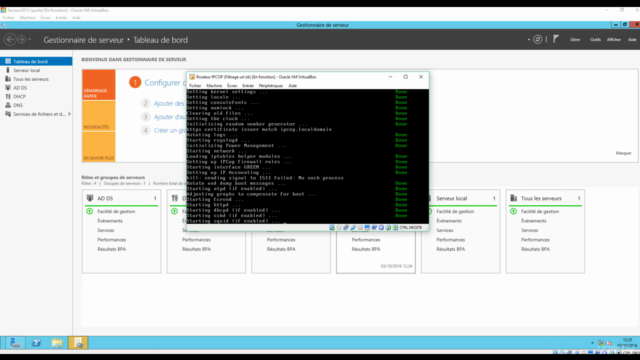Click the taskbar clock

tap(627, 343)
